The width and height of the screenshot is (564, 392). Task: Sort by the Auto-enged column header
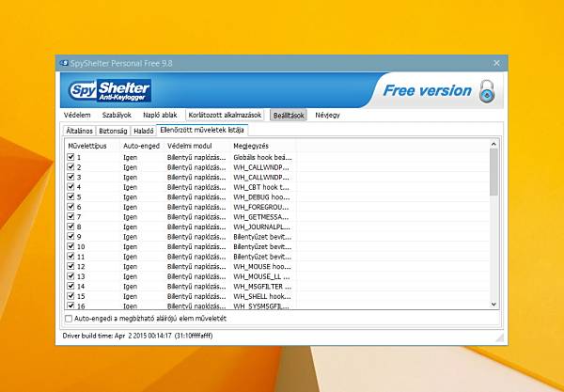[143, 146]
